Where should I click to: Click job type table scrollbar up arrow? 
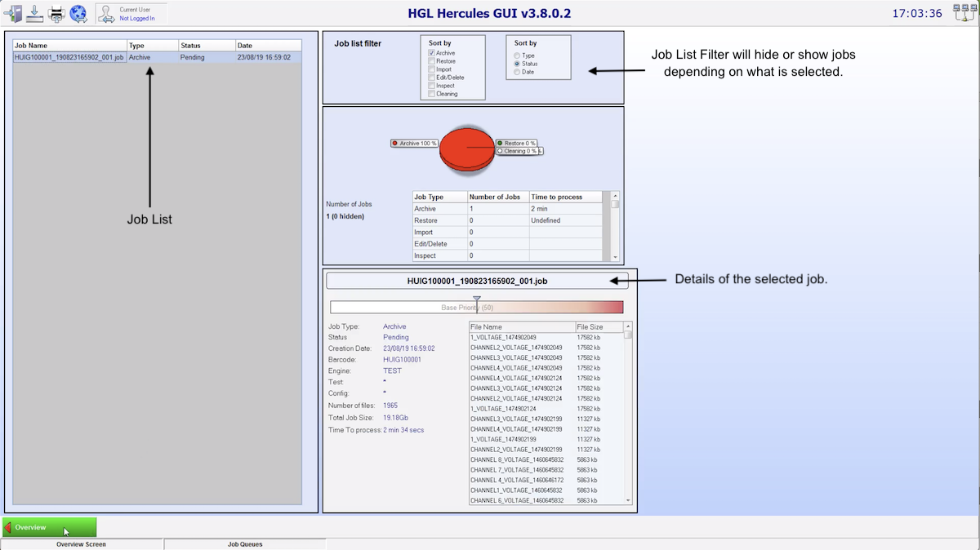(615, 196)
